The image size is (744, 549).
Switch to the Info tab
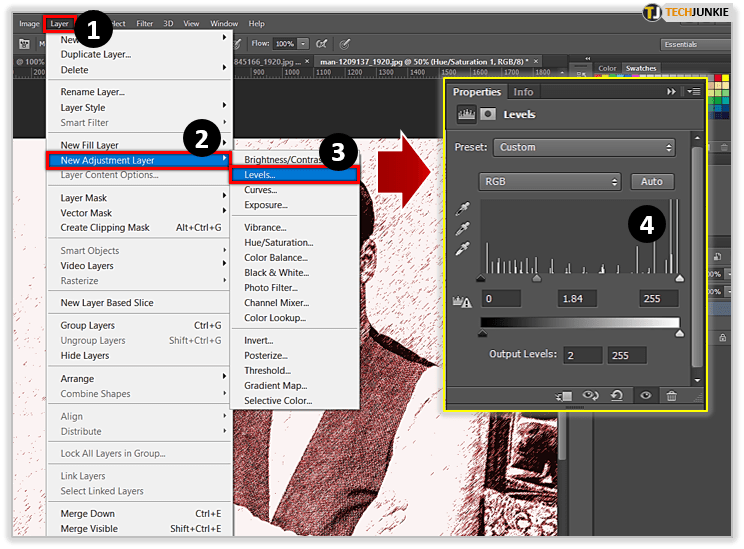pyautogui.click(x=523, y=92)
